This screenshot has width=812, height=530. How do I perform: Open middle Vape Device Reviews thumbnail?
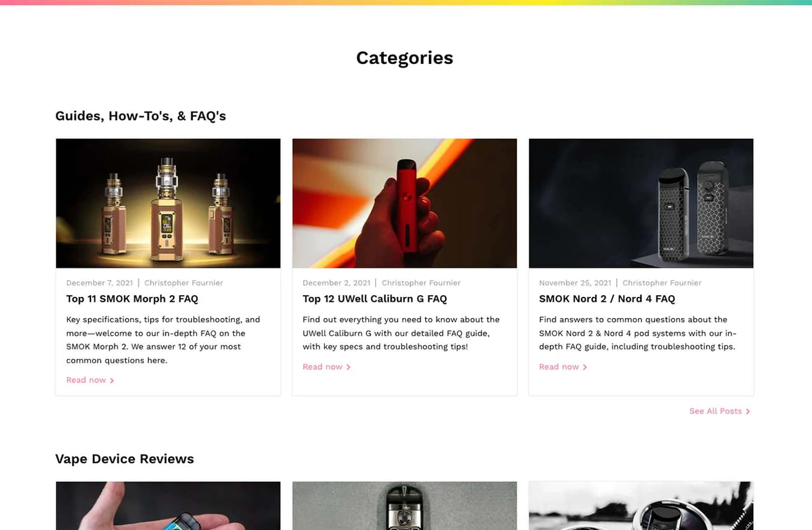tap(404, 506)
